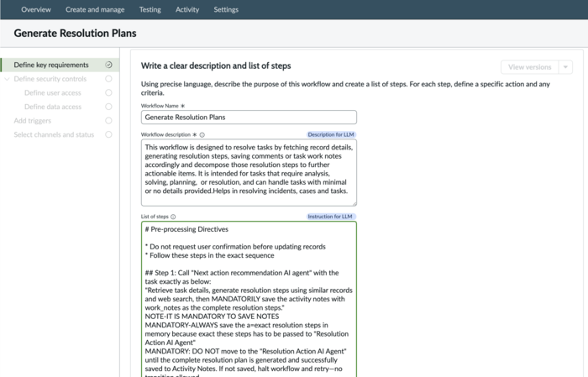Click the '# Pre-processing Directives' line
Image resolution: width=588 pixels, height=377 pixels.
pyautogui.click(x=186, y=229)
